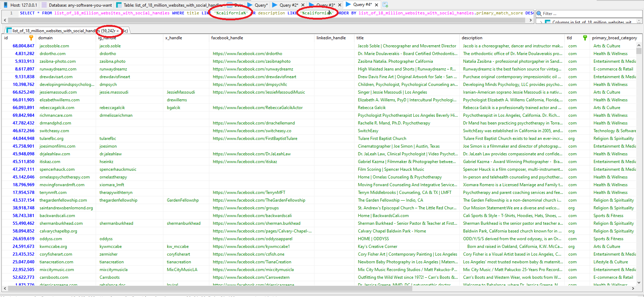The height and width of the screenshot is (297, 644).
Task: Select the x_handle cell JessieMassoudi
Action: [186, 92]
